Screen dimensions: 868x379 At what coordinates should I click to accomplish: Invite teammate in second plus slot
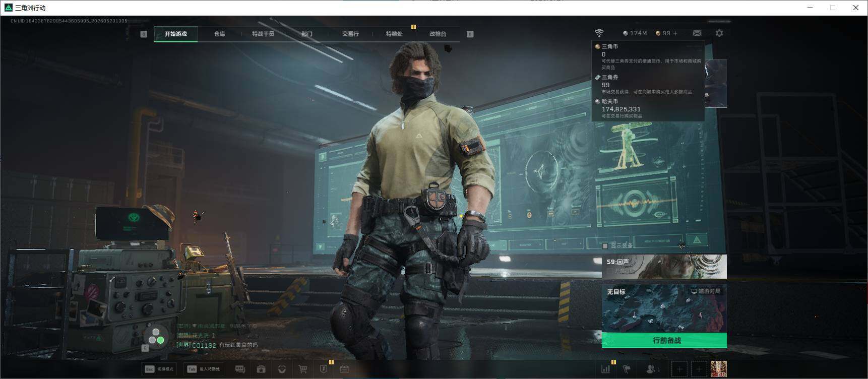[x=699, y=369]
